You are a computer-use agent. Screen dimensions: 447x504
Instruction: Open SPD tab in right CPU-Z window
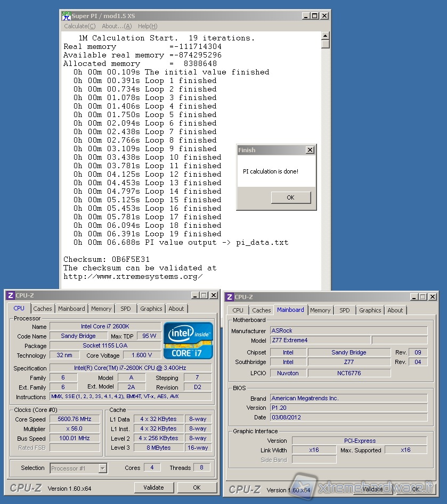click(345, 310)
